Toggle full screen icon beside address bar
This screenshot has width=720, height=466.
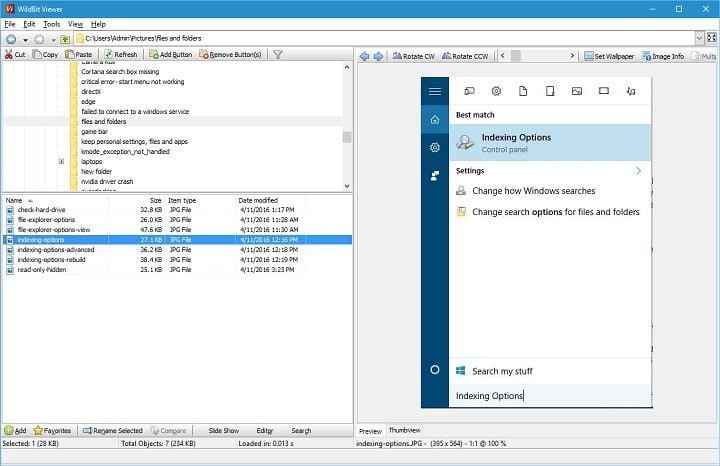[711, 38]
